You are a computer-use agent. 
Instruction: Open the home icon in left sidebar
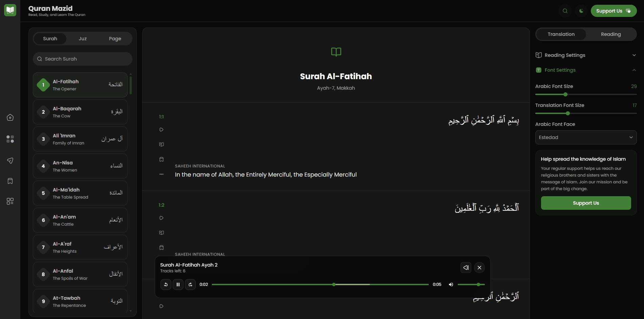[x=10, y=117]
